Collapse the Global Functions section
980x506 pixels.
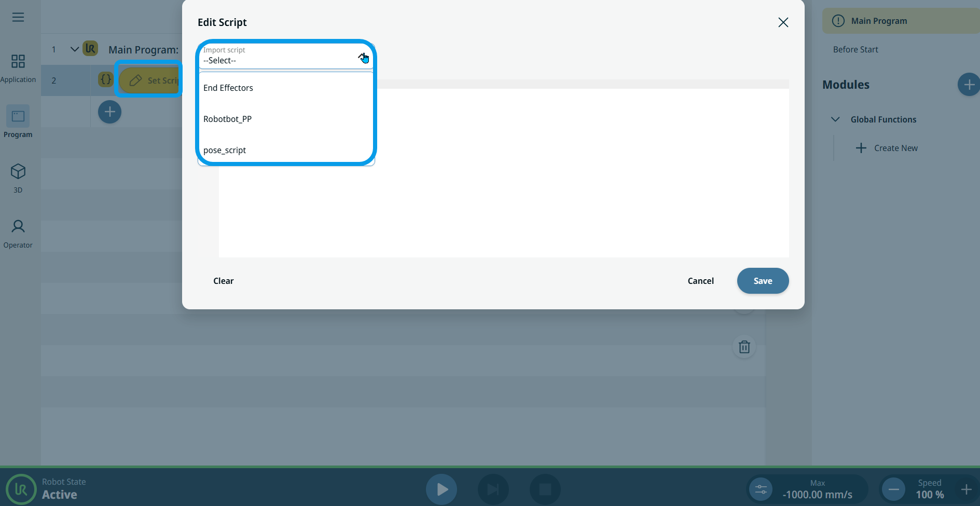(835, 119)
